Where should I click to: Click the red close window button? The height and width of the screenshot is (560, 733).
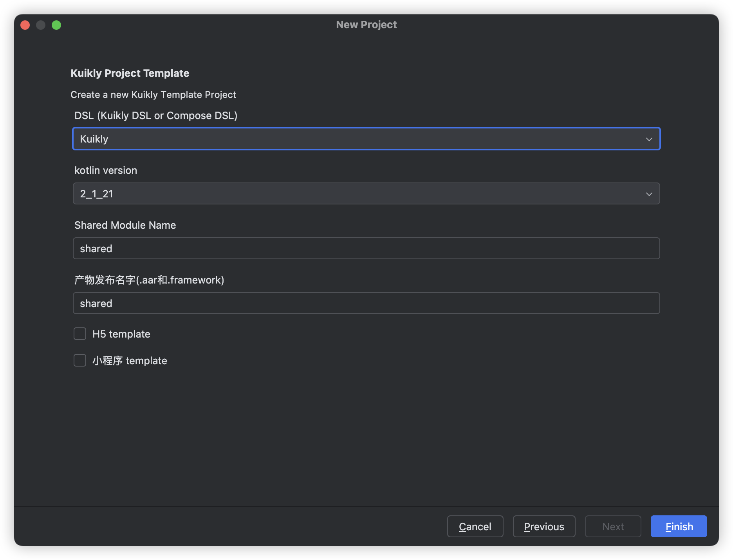click(x=25, y=25)
